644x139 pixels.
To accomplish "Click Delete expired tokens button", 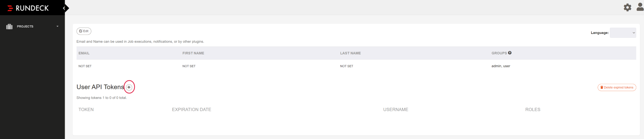I will (617, 88).
